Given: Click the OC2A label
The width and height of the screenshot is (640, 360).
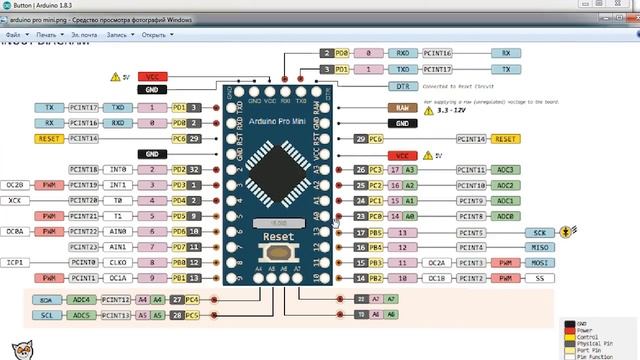Looking at the screenshot, I should point(437,263).
